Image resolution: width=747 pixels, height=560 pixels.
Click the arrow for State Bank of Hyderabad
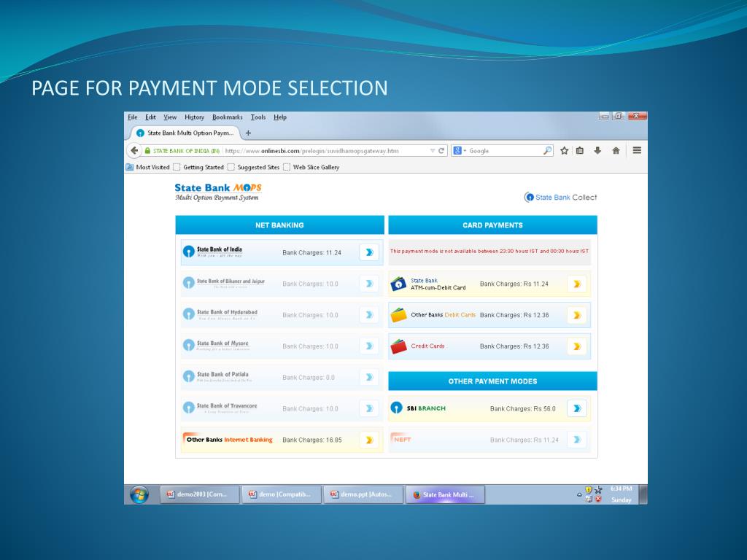[x=369, y=315]
